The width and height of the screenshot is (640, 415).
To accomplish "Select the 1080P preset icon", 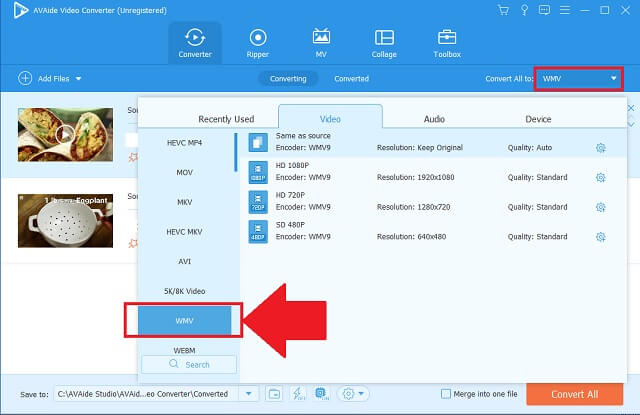I will tap(258, 172).
